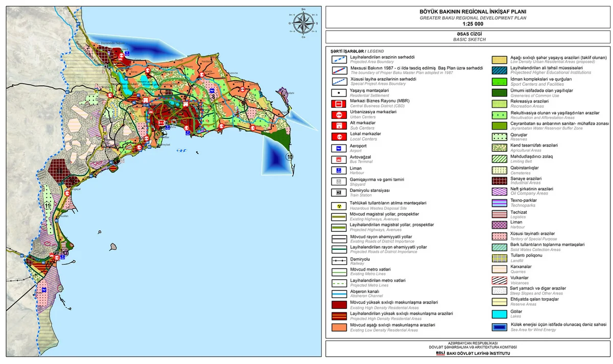Viewport: 613px width, 364px height.
Task: Click the compass rose on the map
Action: point(302,23)
